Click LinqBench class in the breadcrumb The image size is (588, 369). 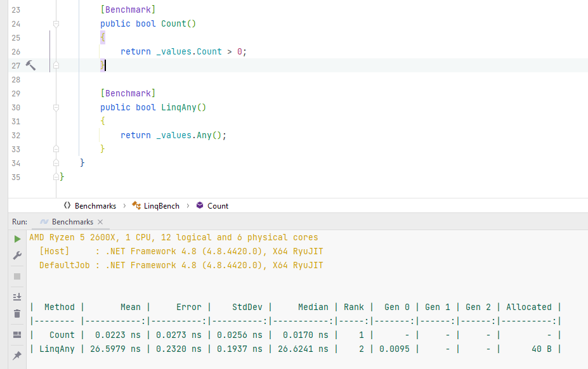click(x=161, y=206)
